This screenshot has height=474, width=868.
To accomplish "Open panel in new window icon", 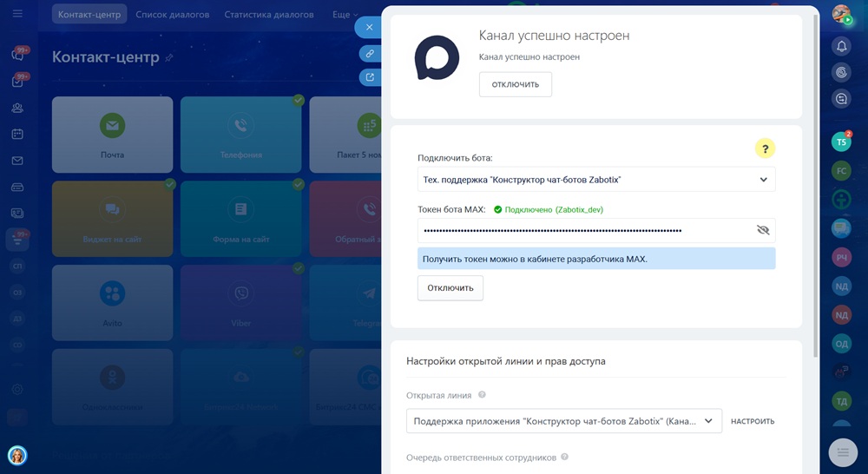I will (x=370, y=77).
